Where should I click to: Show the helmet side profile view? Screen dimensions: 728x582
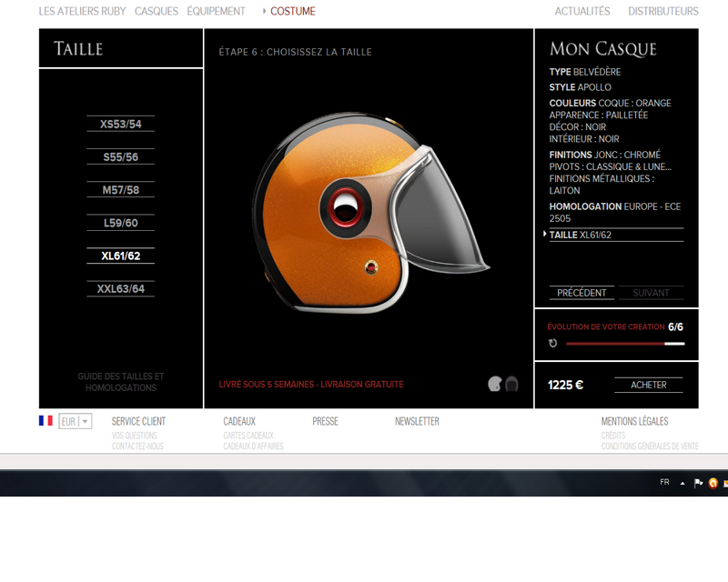[495, 384]
